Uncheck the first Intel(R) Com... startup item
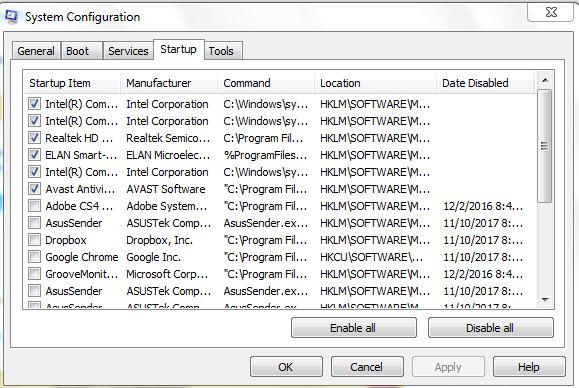This screenshot has width=579, height=388. (34, 104)
